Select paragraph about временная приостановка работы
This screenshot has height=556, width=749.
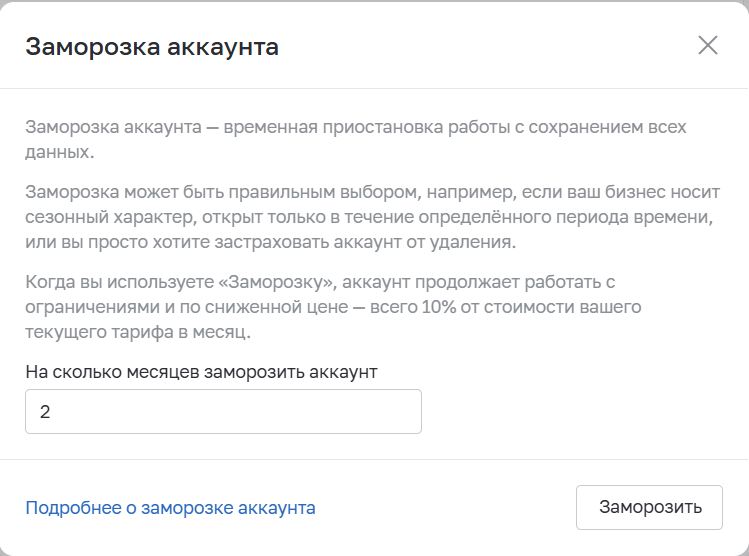[x=356, y=139]
